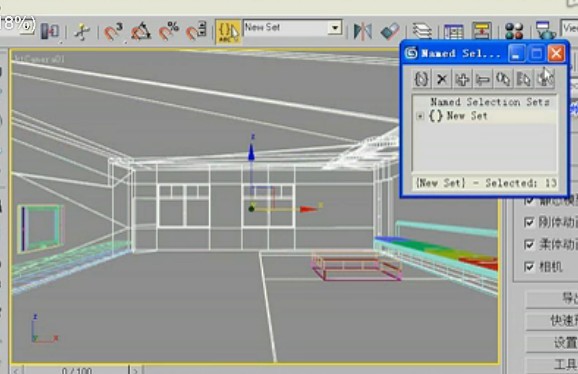Uncheck the 柔体动 checkbox
Image resolution: width=578 pixels, height=374 pixels.
point(529,244)
